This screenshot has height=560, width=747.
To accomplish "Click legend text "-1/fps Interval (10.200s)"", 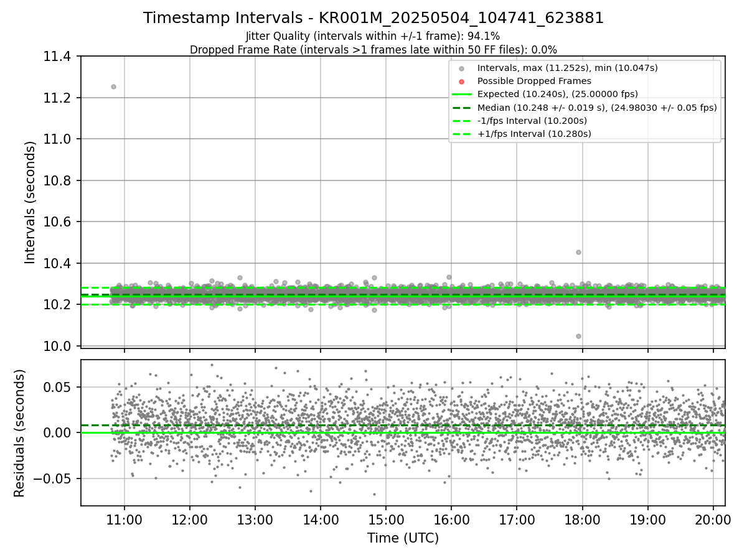I will pyautogui.click(x=532, y=121).
